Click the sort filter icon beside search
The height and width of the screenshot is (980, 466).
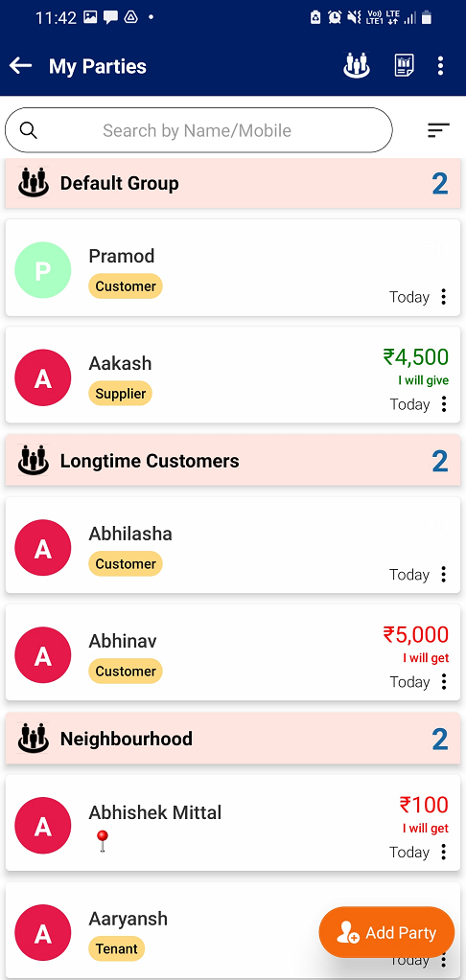click(438, 130)
